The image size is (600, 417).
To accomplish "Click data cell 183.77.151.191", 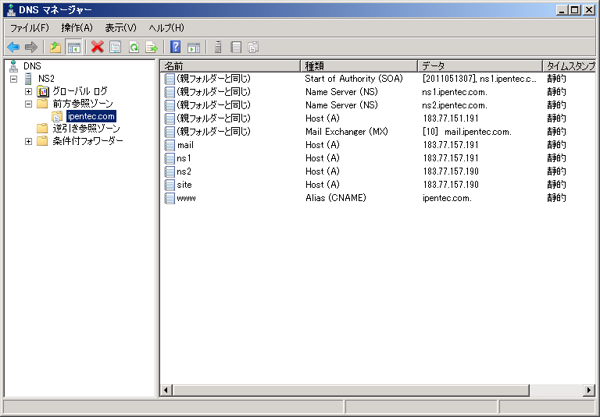I will click(451, 119).
